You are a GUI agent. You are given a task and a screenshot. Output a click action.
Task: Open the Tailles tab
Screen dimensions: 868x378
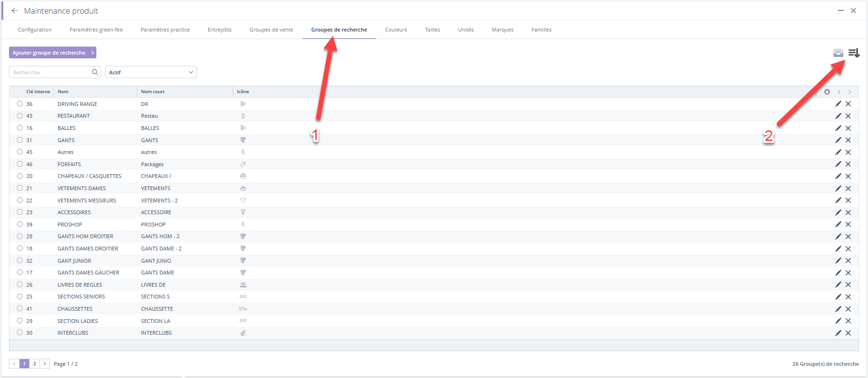click(x=433, y=30)
